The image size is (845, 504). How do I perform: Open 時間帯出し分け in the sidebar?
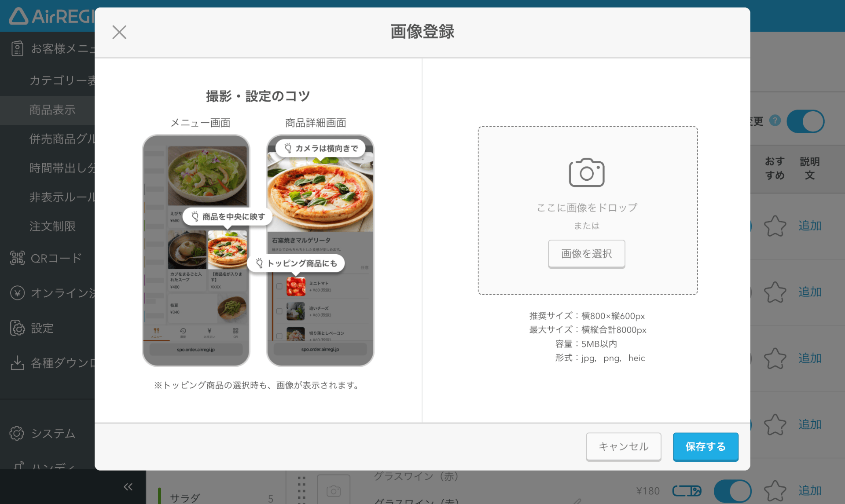(62, 168)
